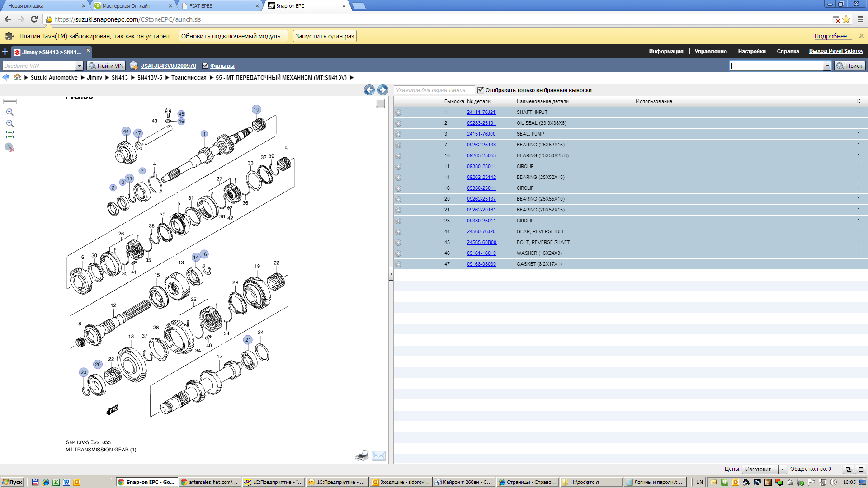868x488 pixels.
Task: Click the top-right search text field
Action: click(776, 66)
